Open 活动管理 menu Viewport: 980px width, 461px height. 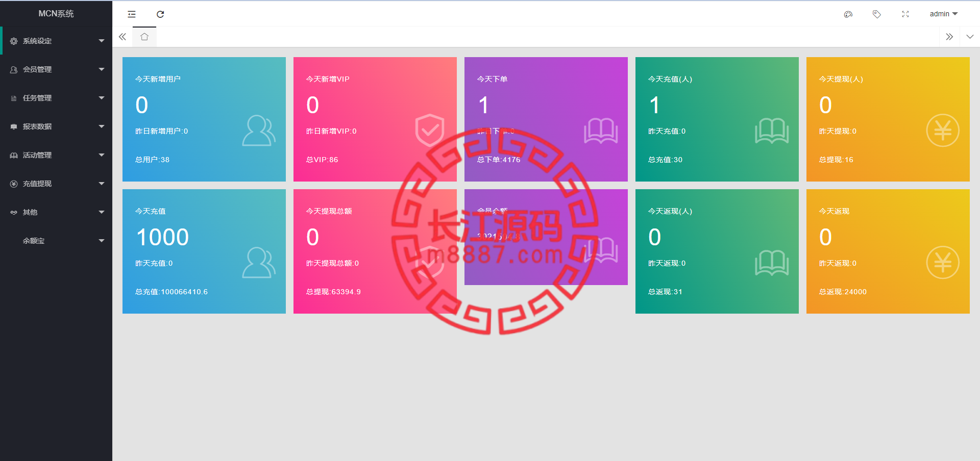pyautogui.click(x=56, y=155)
